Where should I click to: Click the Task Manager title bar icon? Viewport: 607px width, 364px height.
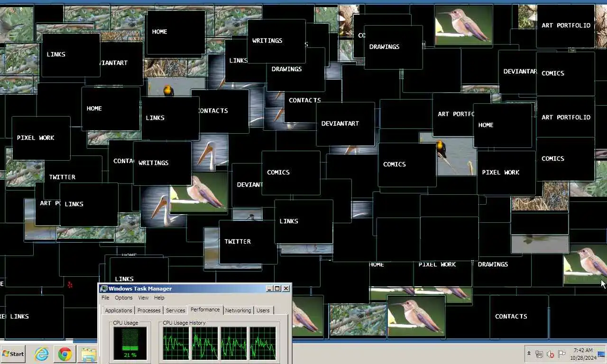104,289
